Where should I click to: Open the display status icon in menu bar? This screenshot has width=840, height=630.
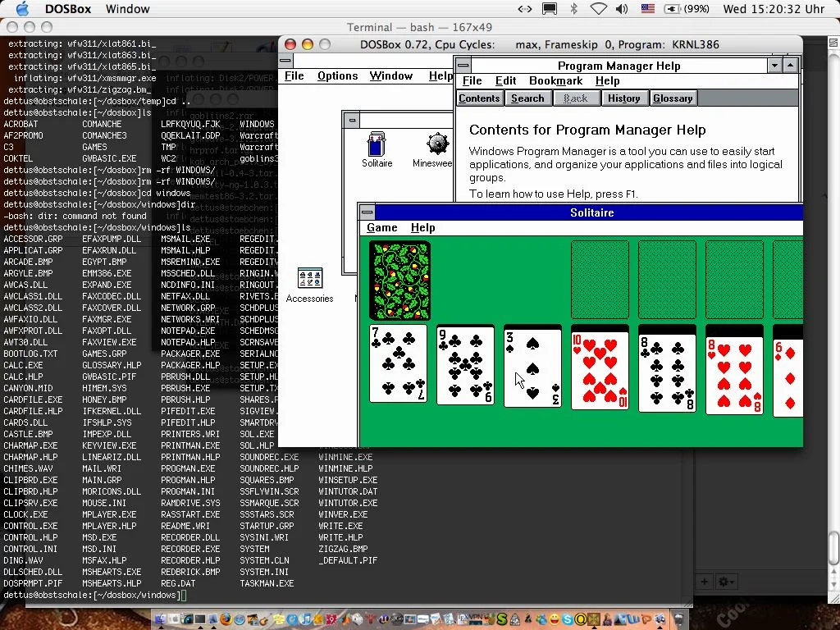click(x=549, y=8)
